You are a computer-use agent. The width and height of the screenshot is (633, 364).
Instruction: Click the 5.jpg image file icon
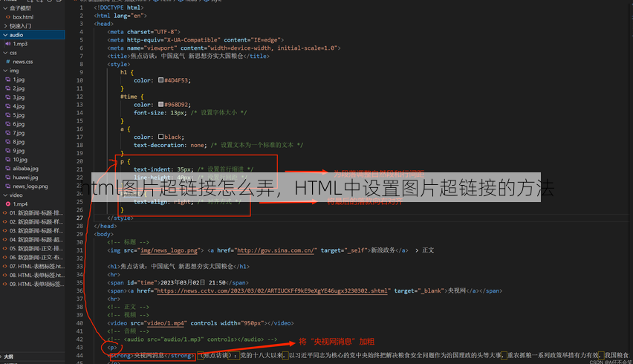pyautogui.click(x=7, y=115)
